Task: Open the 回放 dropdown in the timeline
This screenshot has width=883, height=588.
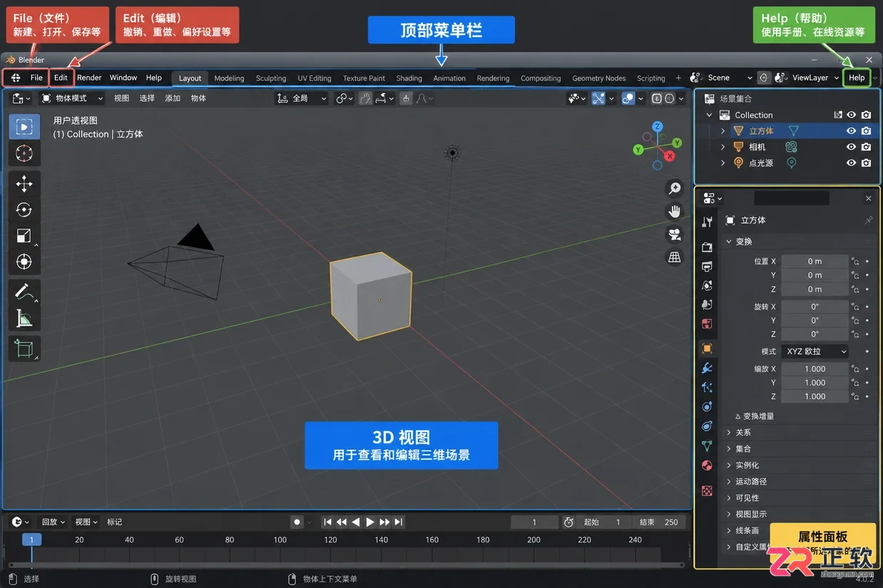Action: pos(53,522)
